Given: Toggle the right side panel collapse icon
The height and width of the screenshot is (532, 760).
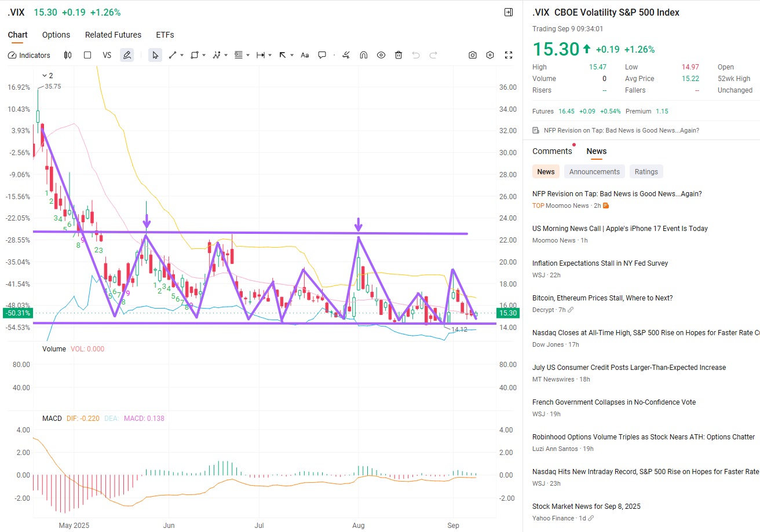Looking at the screenshot, I should point(509,12).
